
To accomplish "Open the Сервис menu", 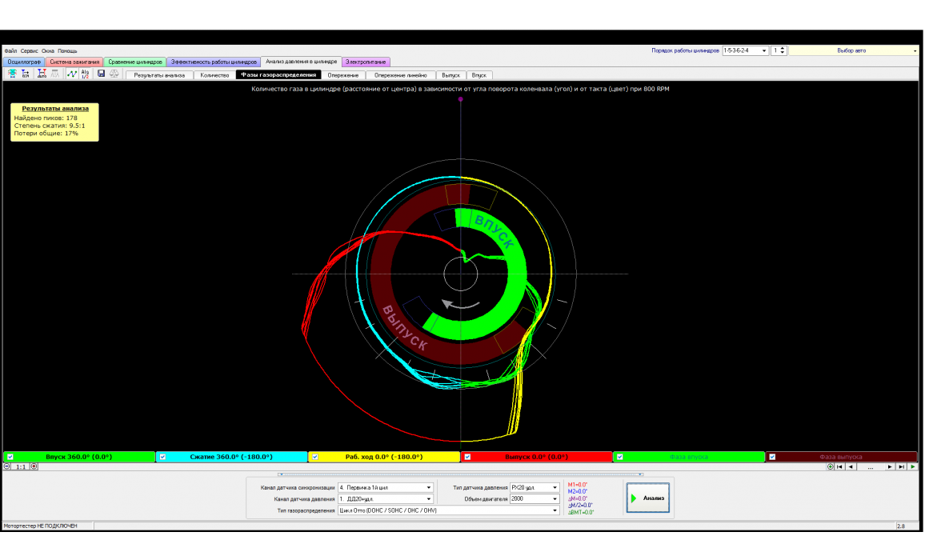I will pyautogui.click(x=30, y=50).
